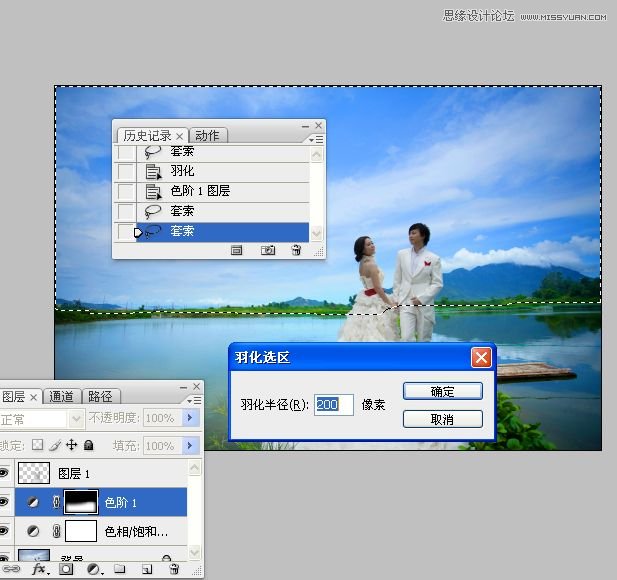Screen dimensions: 617x580
Task: Click the 色相/饱和 layer mask thumbnail
Action: click(81, 531)
